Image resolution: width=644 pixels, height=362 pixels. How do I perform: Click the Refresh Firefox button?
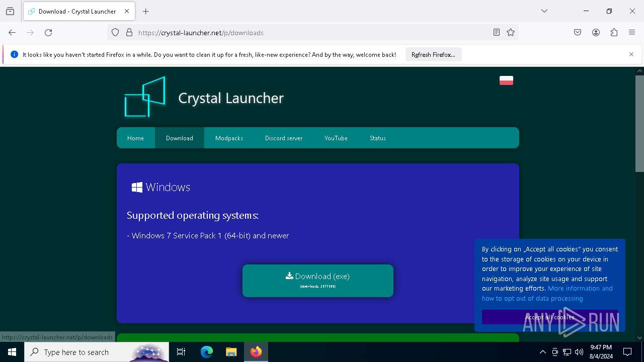point(433,55)
